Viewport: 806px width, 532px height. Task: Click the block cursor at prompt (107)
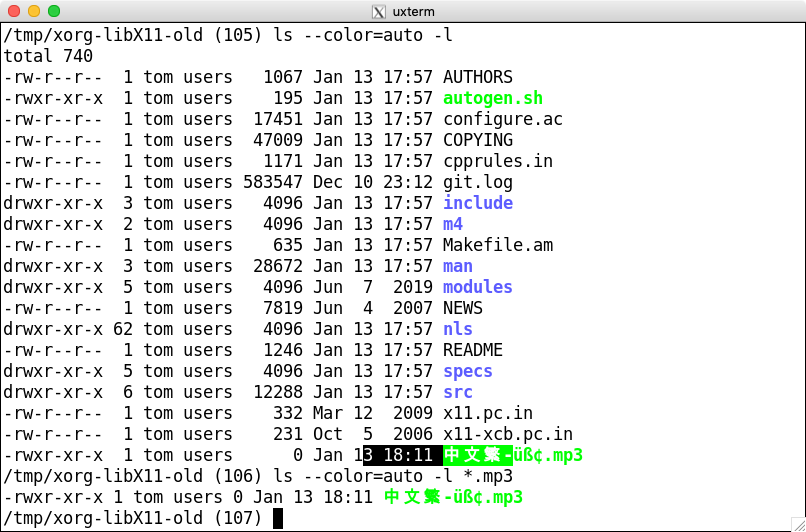click(278, 519)
